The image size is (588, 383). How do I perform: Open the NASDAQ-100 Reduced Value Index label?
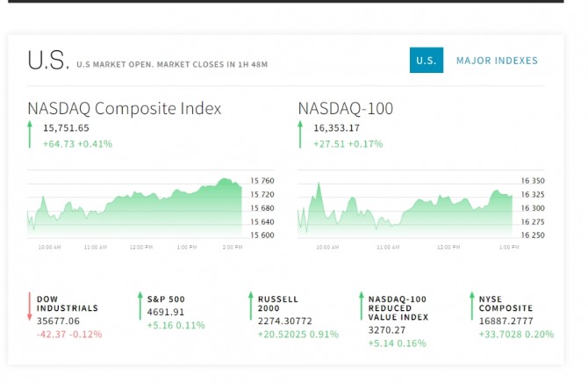(399, 308)
